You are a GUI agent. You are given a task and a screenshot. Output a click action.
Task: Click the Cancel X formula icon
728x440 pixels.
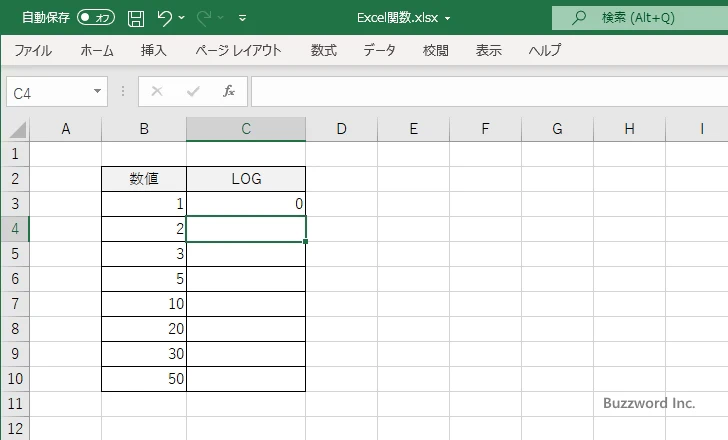(x=157, y=91)
